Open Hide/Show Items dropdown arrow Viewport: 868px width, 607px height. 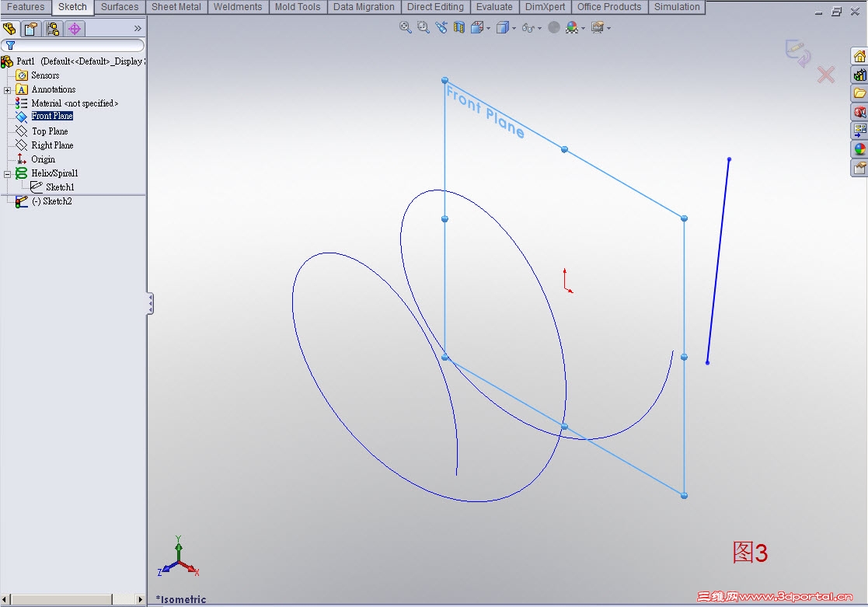point(540,28)
